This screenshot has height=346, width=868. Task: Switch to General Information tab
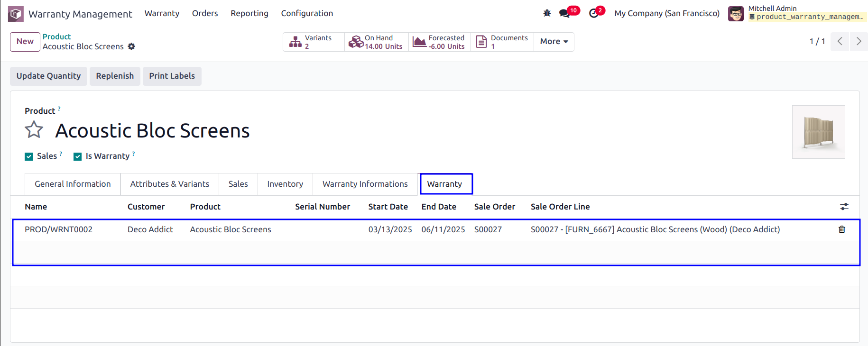73,184
